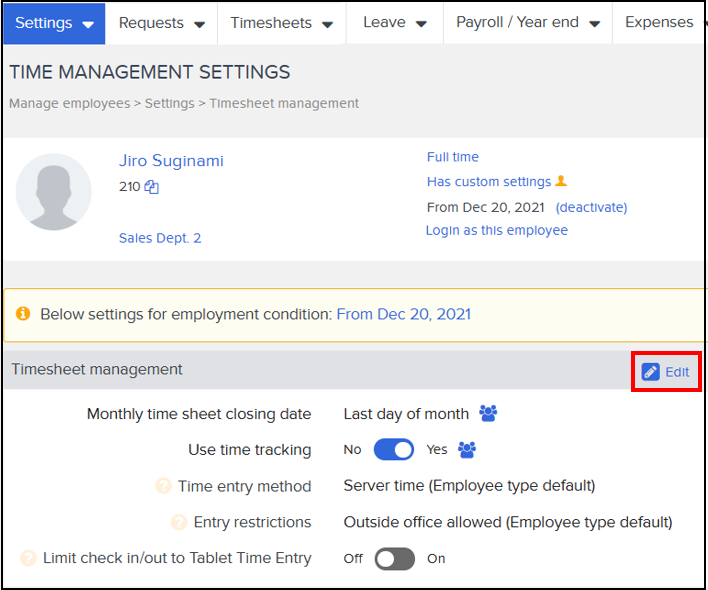
Task: Click the employee avatar picture
Action: [54, 192]
